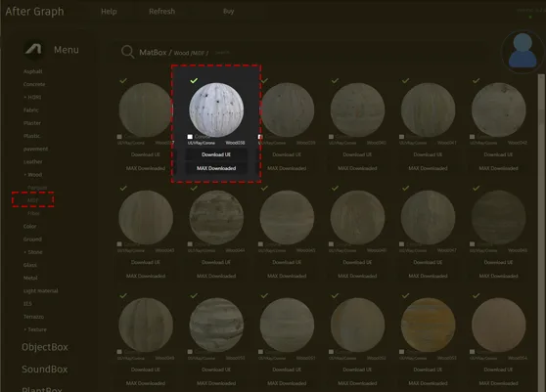Click Download UE for Wood037
Viewport: 546px width, 392px height.
coord(146,154)
